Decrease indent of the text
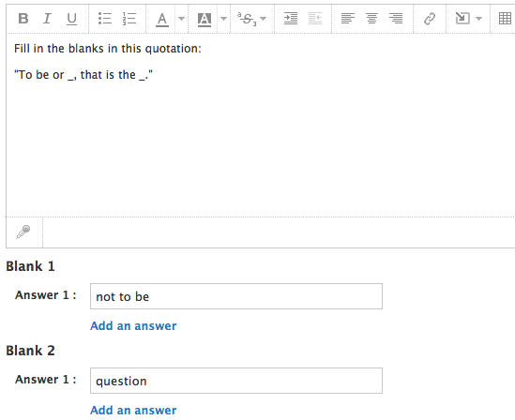Image resolution: width=515 pixels, height=420 pixels. 315,19
